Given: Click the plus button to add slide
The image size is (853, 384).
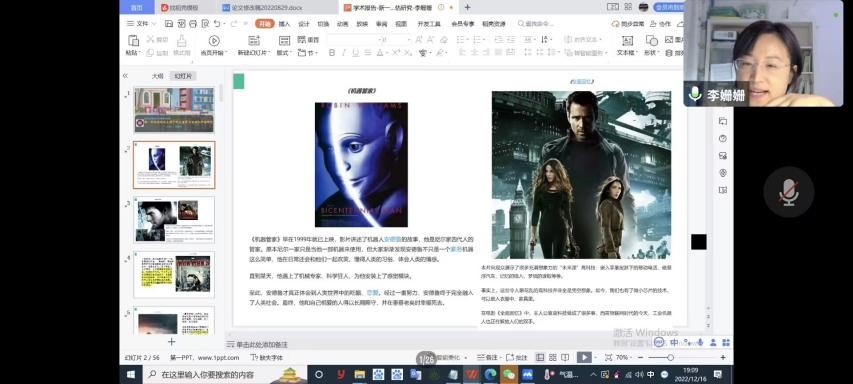Looking at the screenshot, I should [171, 342].
